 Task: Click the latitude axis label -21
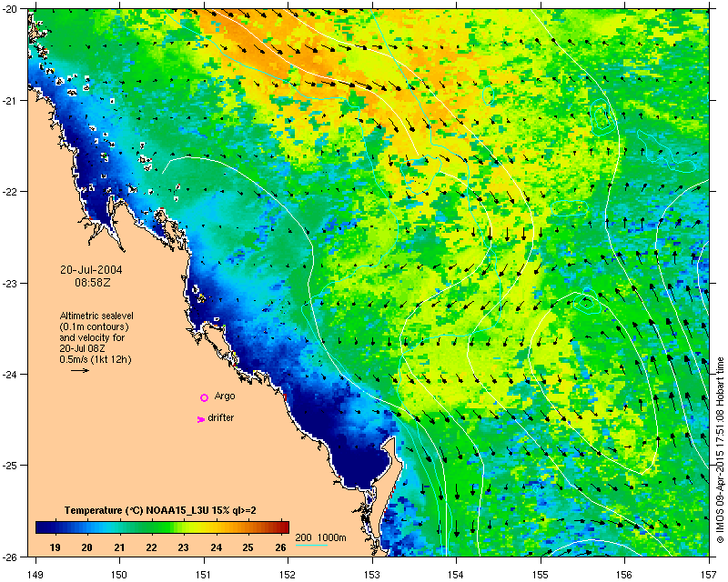(10, 100)
